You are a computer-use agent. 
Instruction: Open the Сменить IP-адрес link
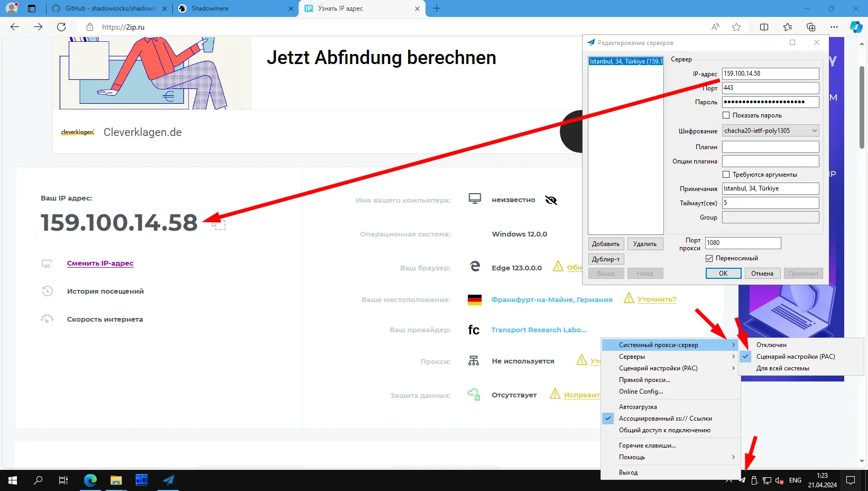pyautogui.click(x=100, y=263)
